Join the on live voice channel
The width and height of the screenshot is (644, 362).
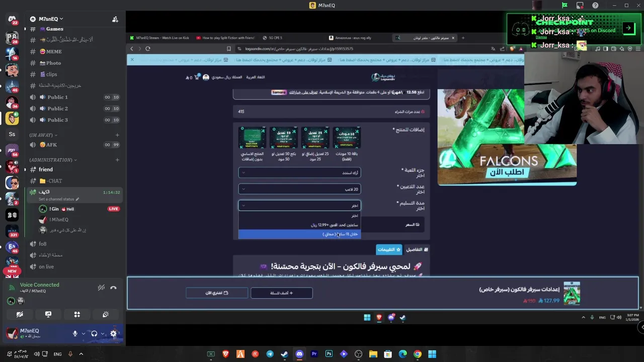(73, 266)
